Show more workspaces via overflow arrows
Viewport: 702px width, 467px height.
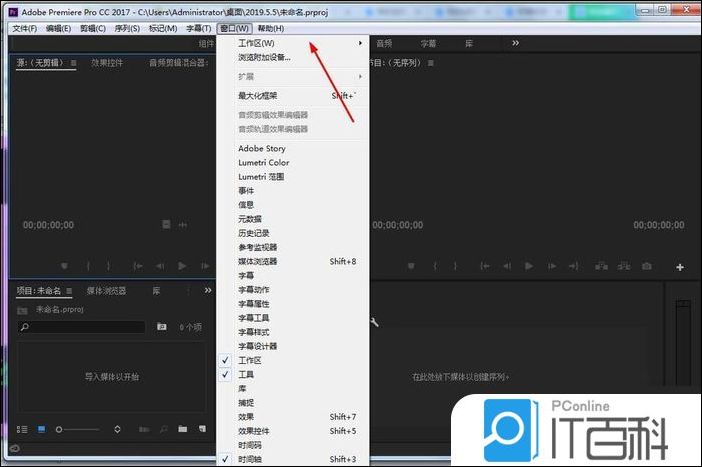point(515,43)
